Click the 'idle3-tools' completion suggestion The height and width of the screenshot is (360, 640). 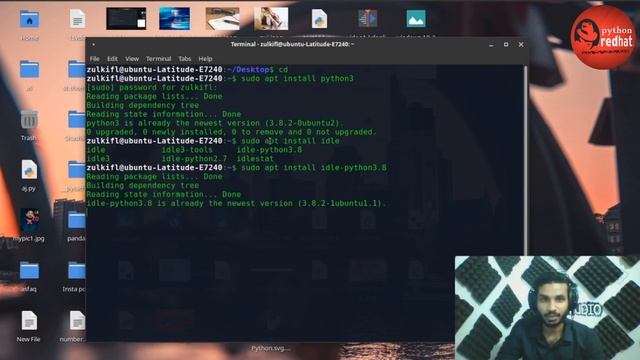tap(187, 150)
